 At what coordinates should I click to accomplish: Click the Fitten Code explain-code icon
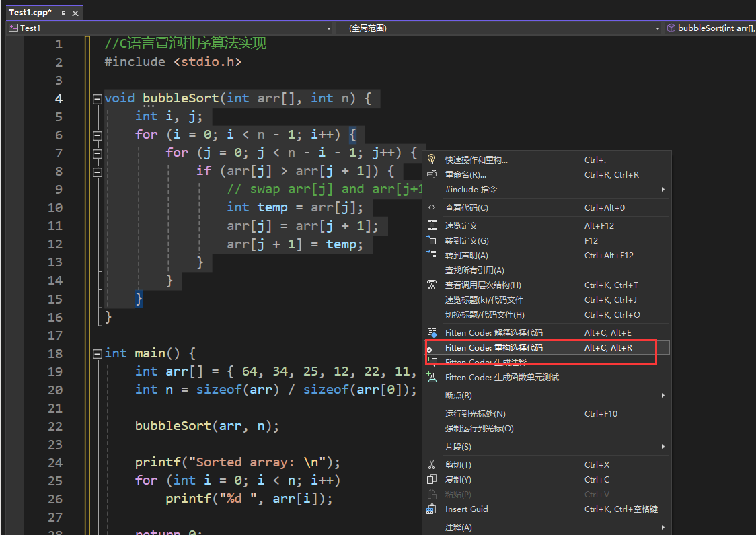coord(430,332)
